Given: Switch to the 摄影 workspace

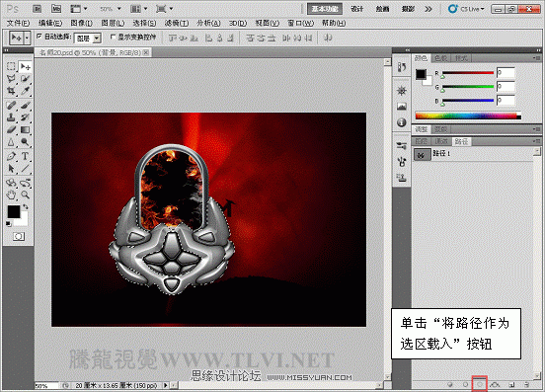Looking at the screenshot, I should [x=408, y=9].
